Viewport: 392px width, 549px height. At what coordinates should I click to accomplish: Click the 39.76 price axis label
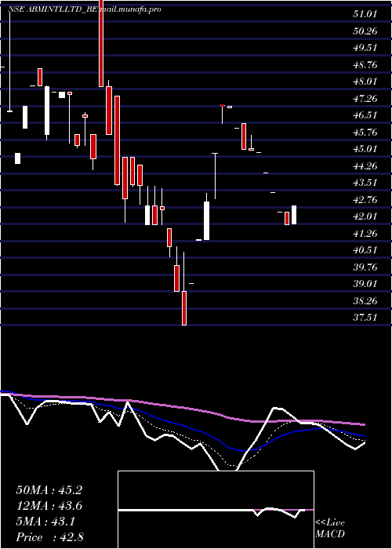click(365, 267)
